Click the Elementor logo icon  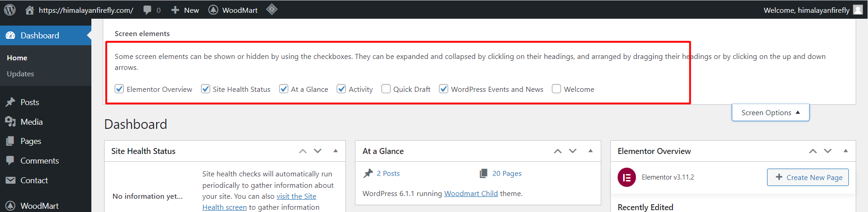(x=627, y=177)
